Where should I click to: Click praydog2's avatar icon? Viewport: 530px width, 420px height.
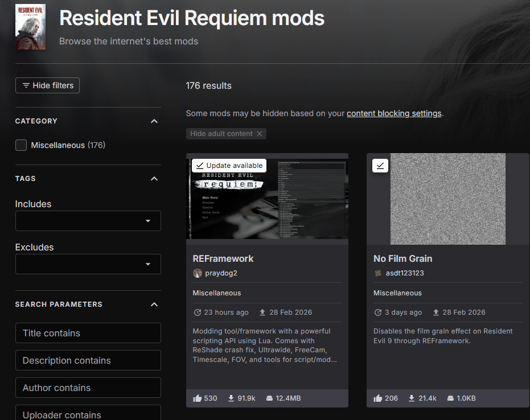(x=198, y=273)
